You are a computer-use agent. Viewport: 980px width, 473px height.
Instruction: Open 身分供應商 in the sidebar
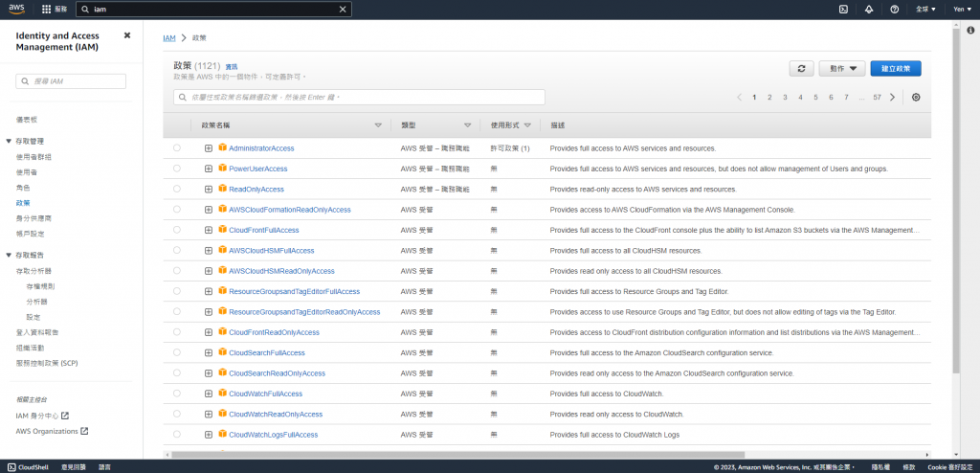33,218
